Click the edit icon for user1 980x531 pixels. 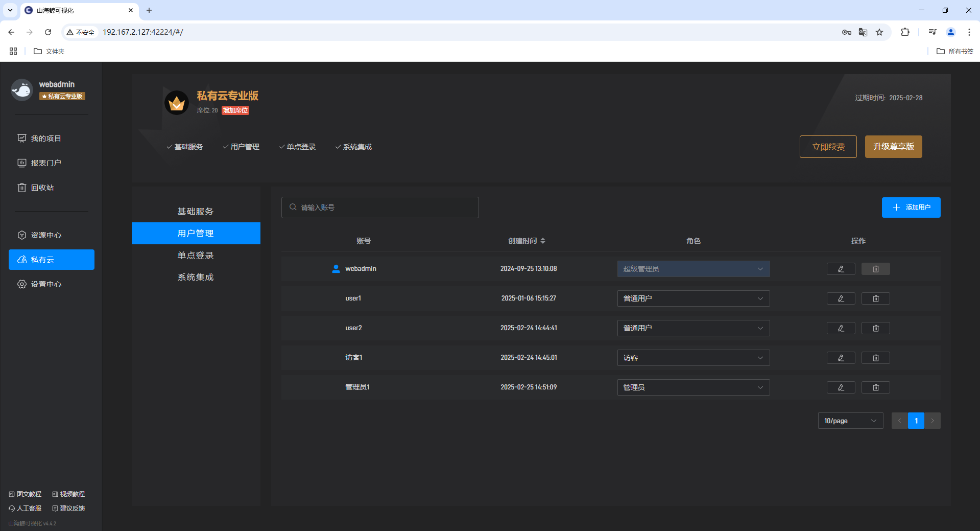click(x=841, y=298)
